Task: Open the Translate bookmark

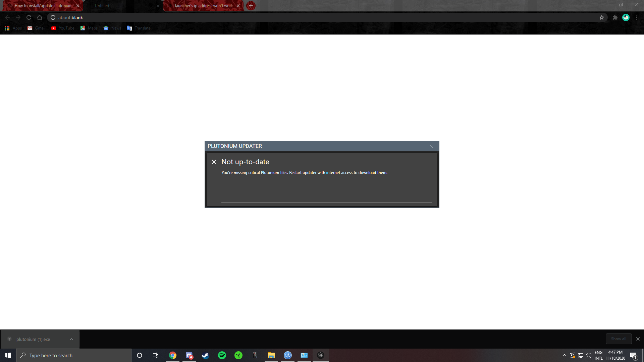Action: 139,28
